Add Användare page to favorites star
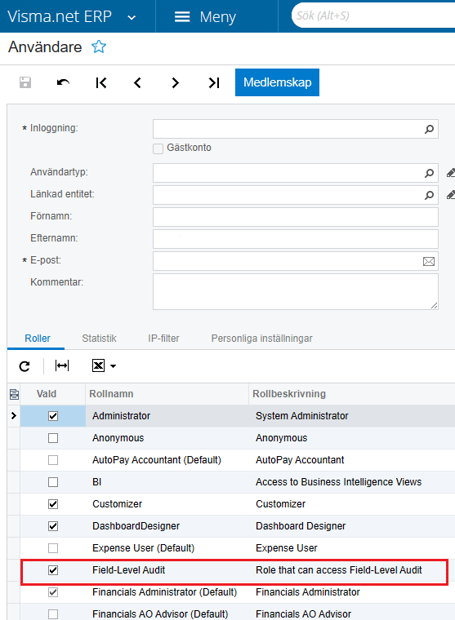The image size is (455, 620). tap(98, 47)
